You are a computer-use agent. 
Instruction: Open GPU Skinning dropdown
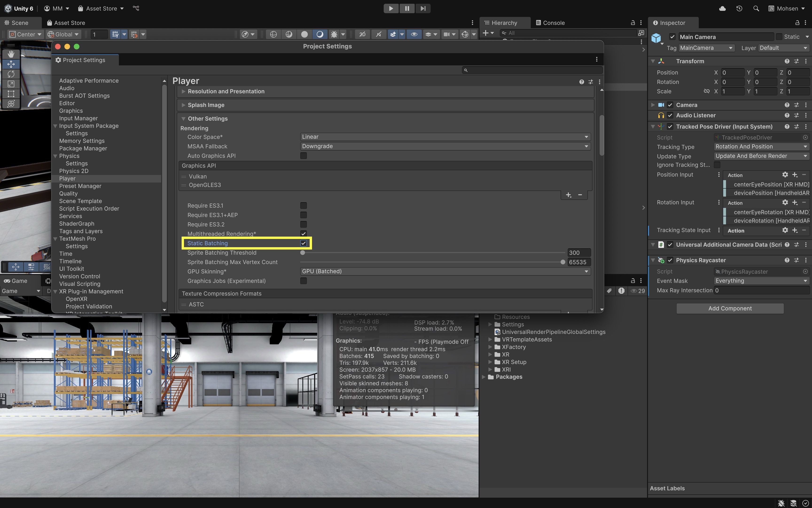coord(445,271)
